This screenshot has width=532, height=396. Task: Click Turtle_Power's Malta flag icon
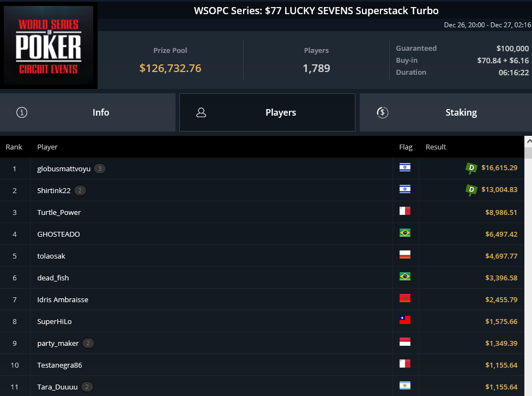click(x=405, y=211)
